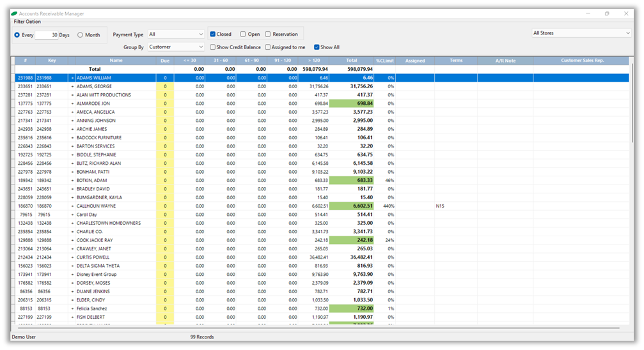Enable the Open checkbox
Screen dimensions: 644x350
point(243,34)
